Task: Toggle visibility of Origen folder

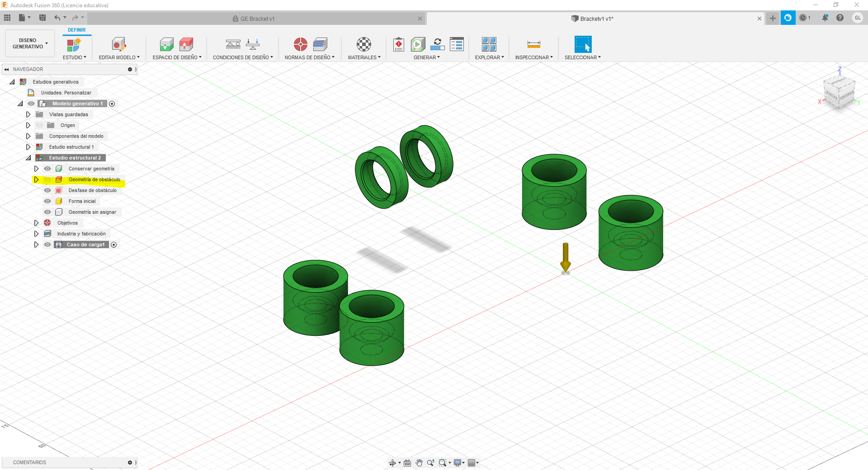Action: (39, 125)
